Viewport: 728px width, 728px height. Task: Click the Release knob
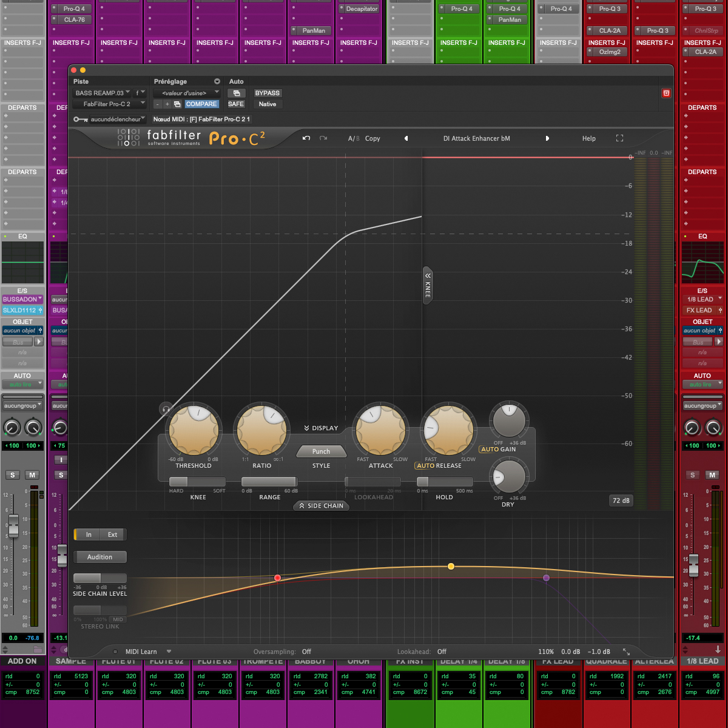(x=449, y=430)
